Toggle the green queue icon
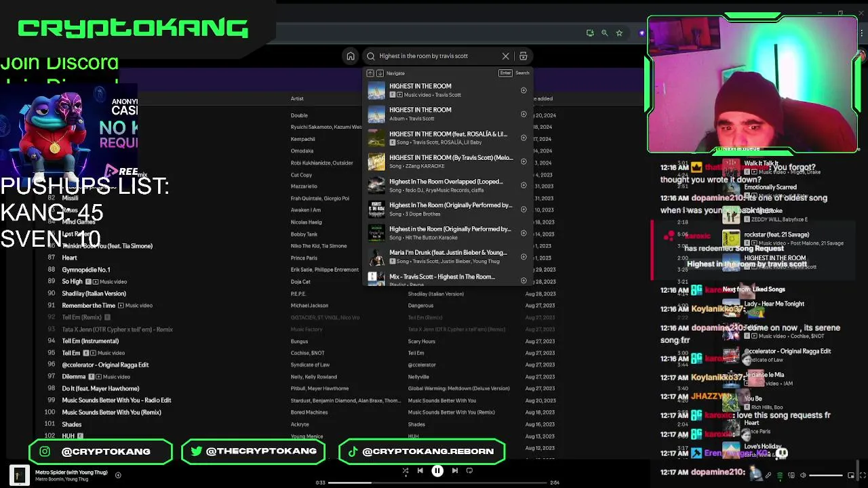Screen dimensions: 868x488 pyautogui.click(x=780, y=475)
